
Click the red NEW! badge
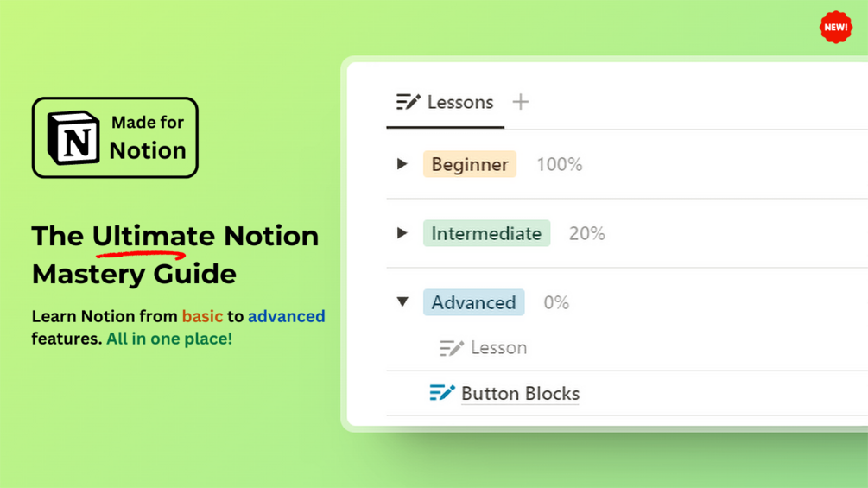(x=835, y=27)
